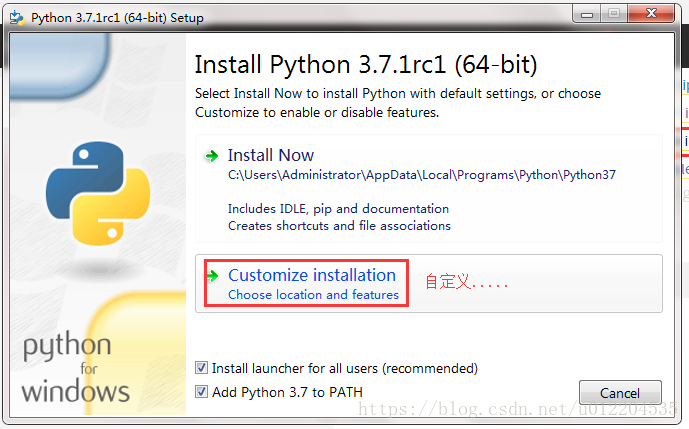
Task: Click 'Includes IDLE, pip and documentation' text
Action: click(x=338, y=209)
